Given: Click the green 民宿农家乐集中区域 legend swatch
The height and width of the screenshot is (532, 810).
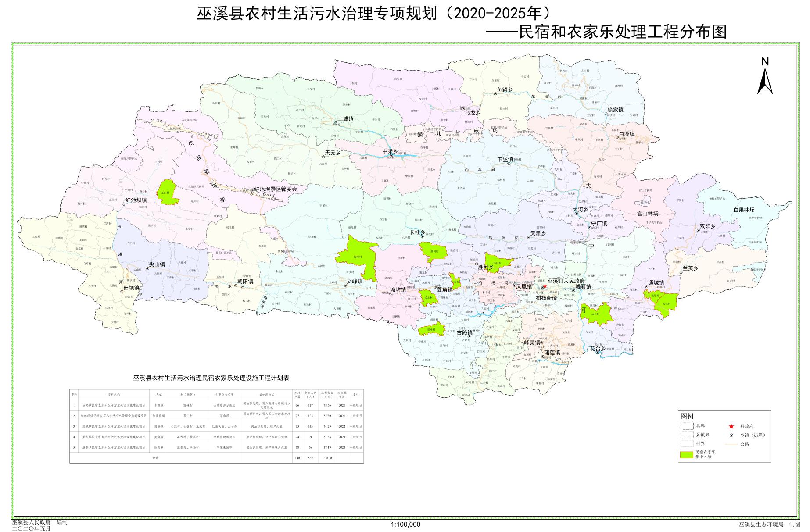Looking at the screenshot, I should 687,454.
